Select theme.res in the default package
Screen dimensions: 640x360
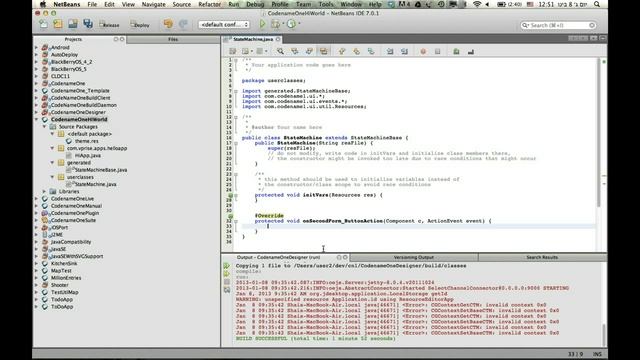(x=87, y=141)
